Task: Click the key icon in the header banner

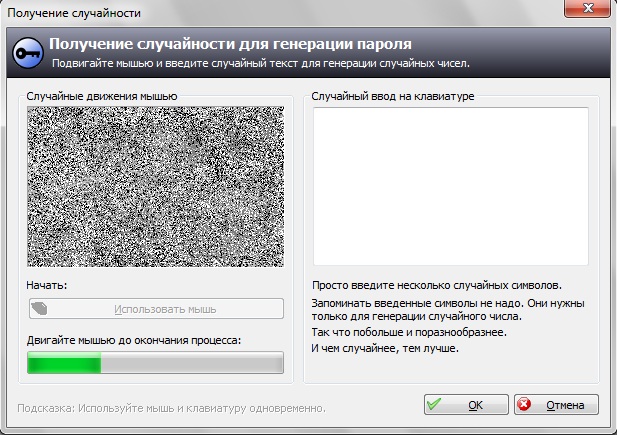Action: click(x=27, y=53)
